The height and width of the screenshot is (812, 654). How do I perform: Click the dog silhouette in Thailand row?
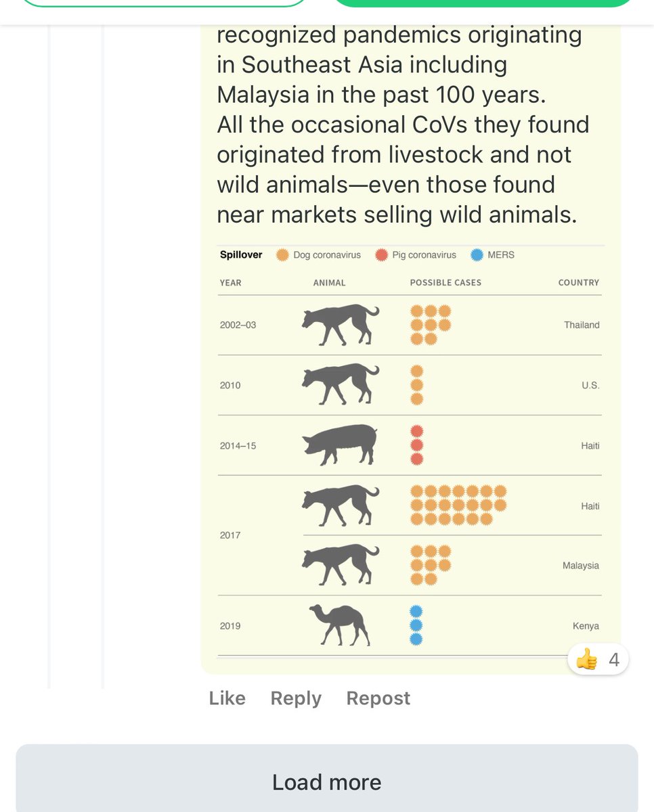(x=341, y=325)
